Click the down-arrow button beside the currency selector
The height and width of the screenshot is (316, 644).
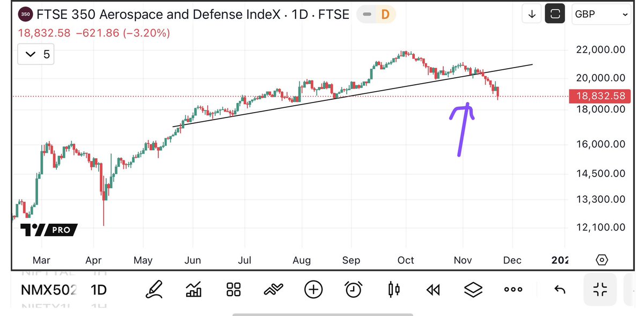click(x=532, y=14)
